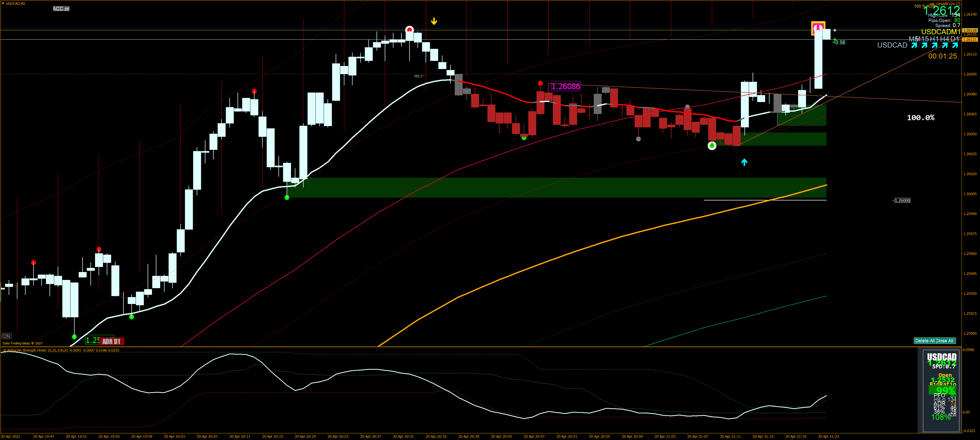Click the M5 trend arrow beside USDCAD
Image resolution: width=980 pixels, height=440 pixels.
[914, 46]
